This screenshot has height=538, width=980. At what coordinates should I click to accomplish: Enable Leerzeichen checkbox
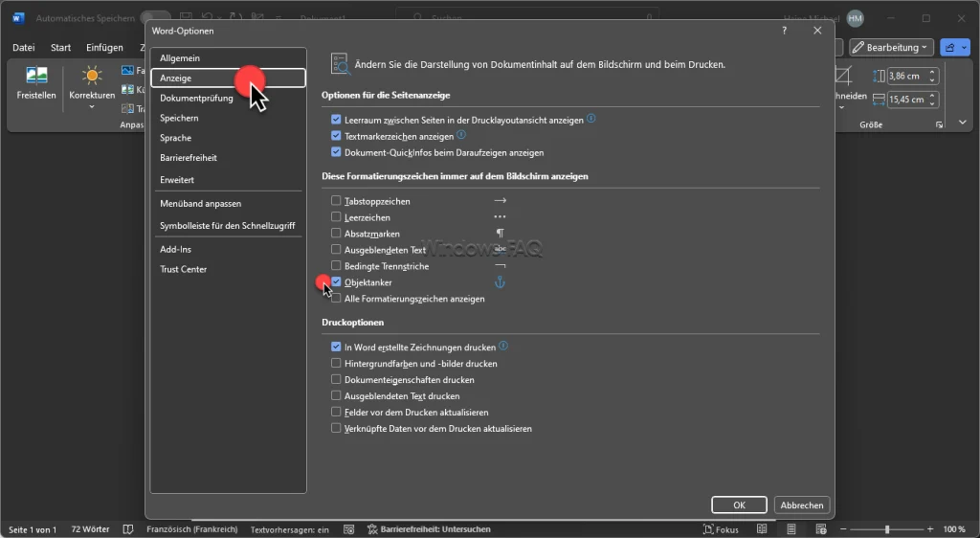336,216
